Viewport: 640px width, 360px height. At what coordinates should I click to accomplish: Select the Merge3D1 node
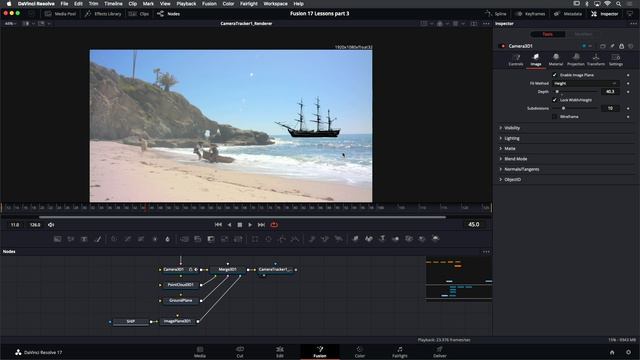pyautogui.click(x=227, y=270)
